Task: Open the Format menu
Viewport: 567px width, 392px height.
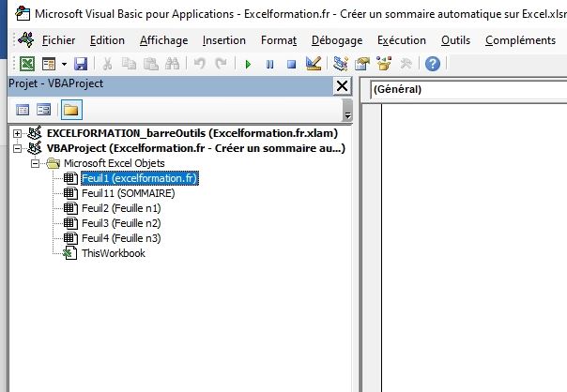Action: (279, 40)
